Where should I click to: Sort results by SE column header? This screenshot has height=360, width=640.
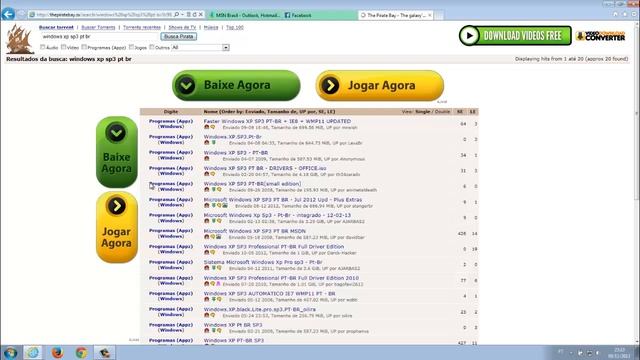tap(460, 111)
